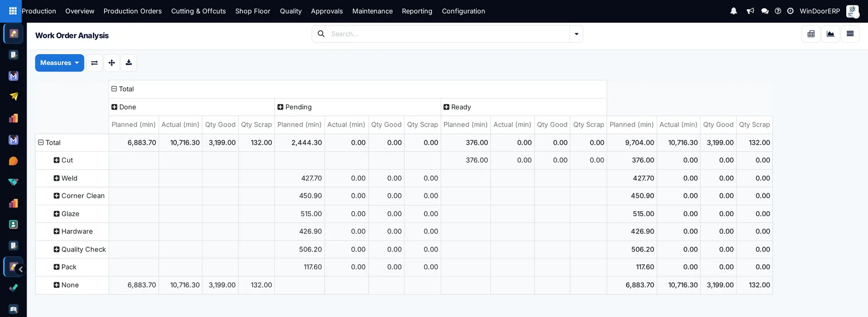Viewport: 868px width, 317px height.
Task: Open the apps grid home menu
Action: (x=12, y=11)
